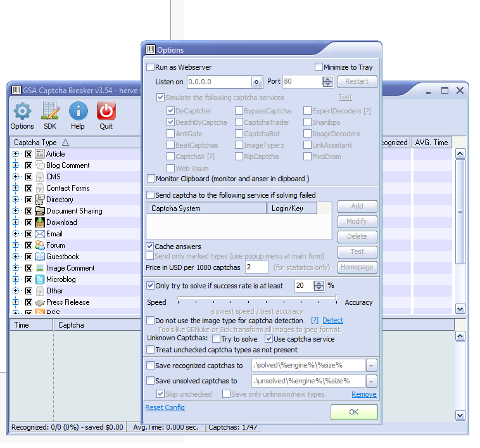Check Save unsolved captchas to option
480x448 pixels.
point(150,381)
